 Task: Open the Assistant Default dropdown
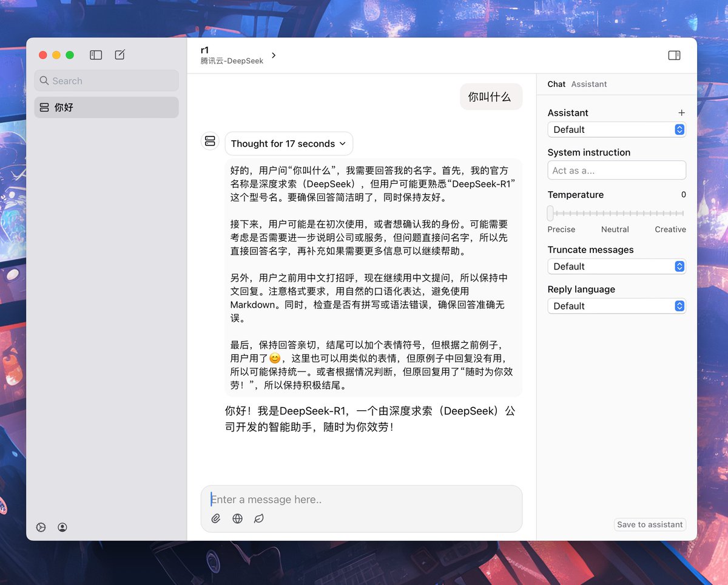coord(616,129)
